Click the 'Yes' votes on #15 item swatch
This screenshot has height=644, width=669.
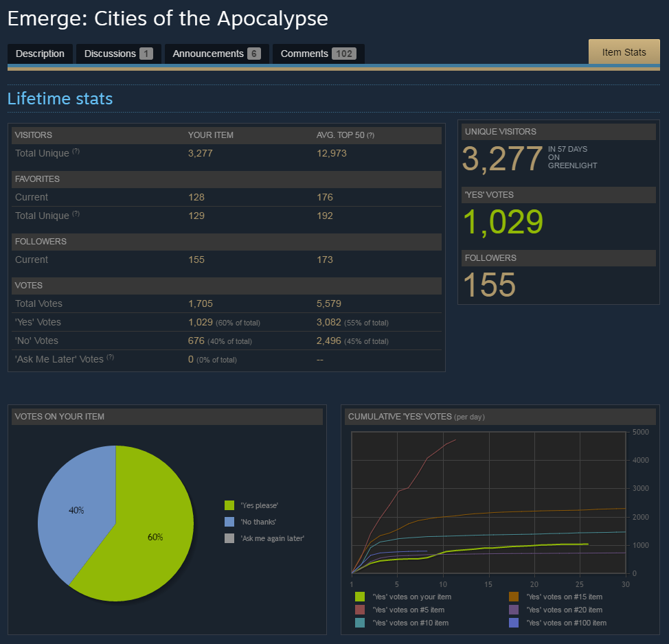(514, 597)
